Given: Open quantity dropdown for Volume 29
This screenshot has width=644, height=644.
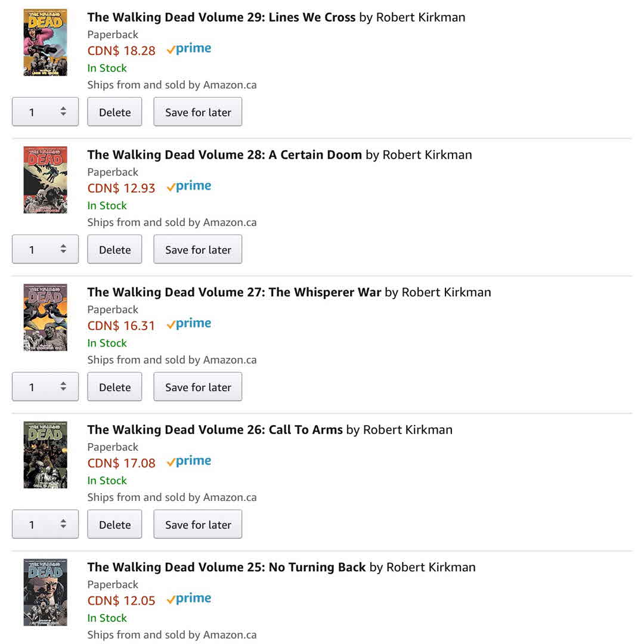Looking at the screenshot, I should click(45, 112).
